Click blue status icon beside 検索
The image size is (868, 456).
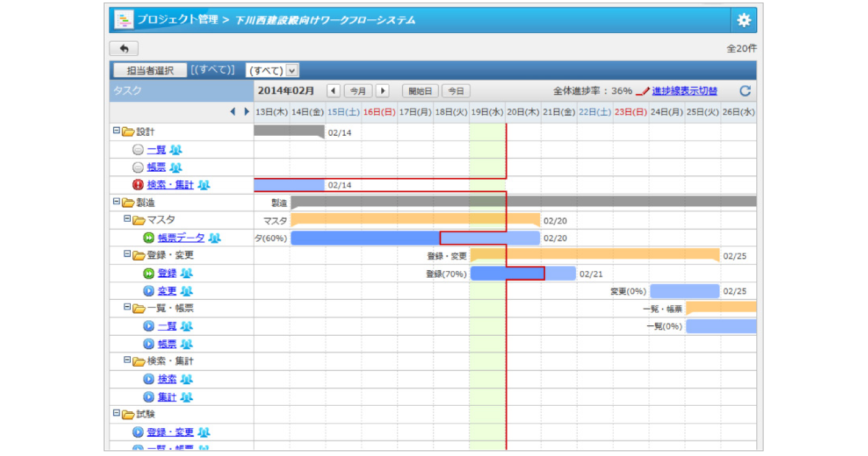[x=149, y=379]
